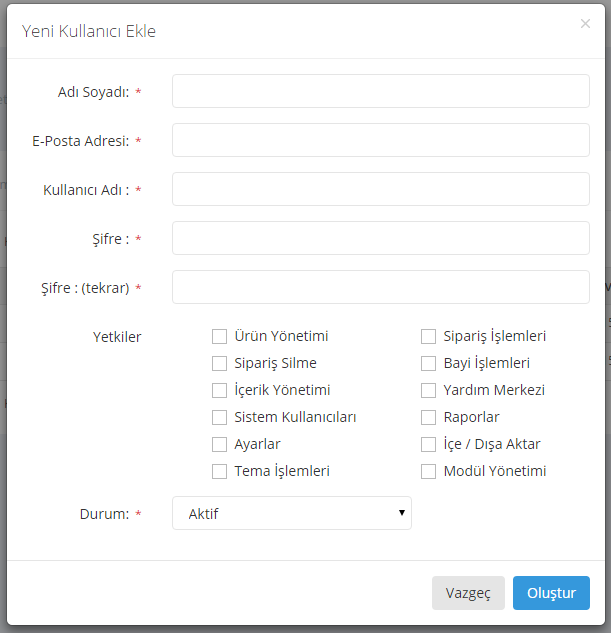The width and height of the screenshot is (611, 633).
Task: Check Modül Yönetimi permission
Action: (428, 472)
